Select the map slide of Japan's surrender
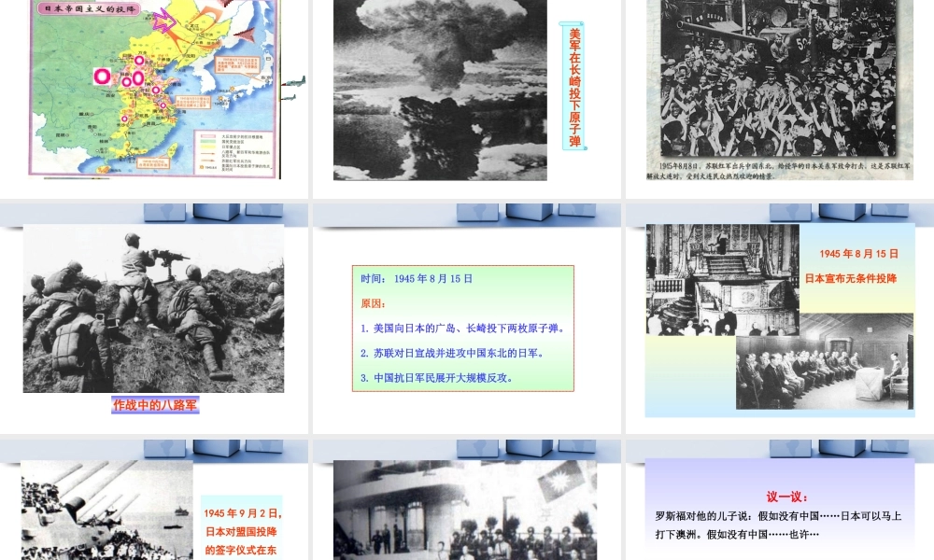934x560 pixels. [x=154, y=88]
